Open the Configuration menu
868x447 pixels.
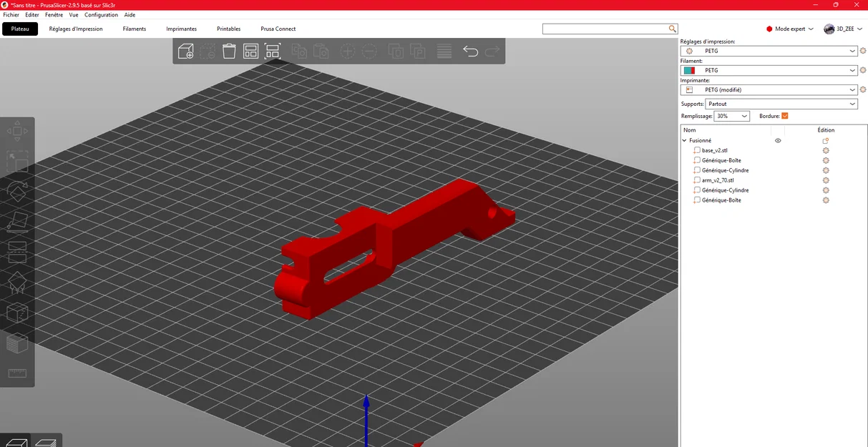pos(101,14)
